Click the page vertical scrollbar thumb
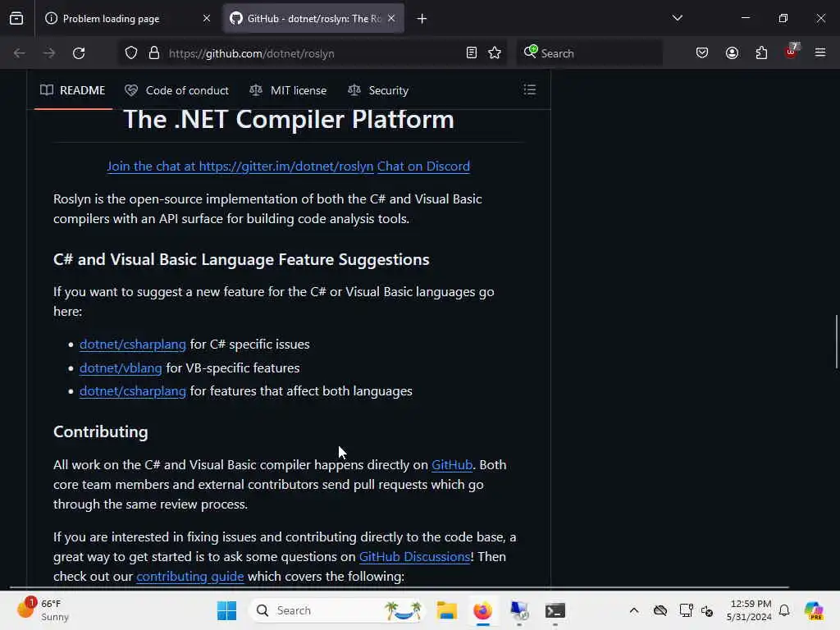Image resolution: width=840 pixels, height=630 pixels. (836, 342)
